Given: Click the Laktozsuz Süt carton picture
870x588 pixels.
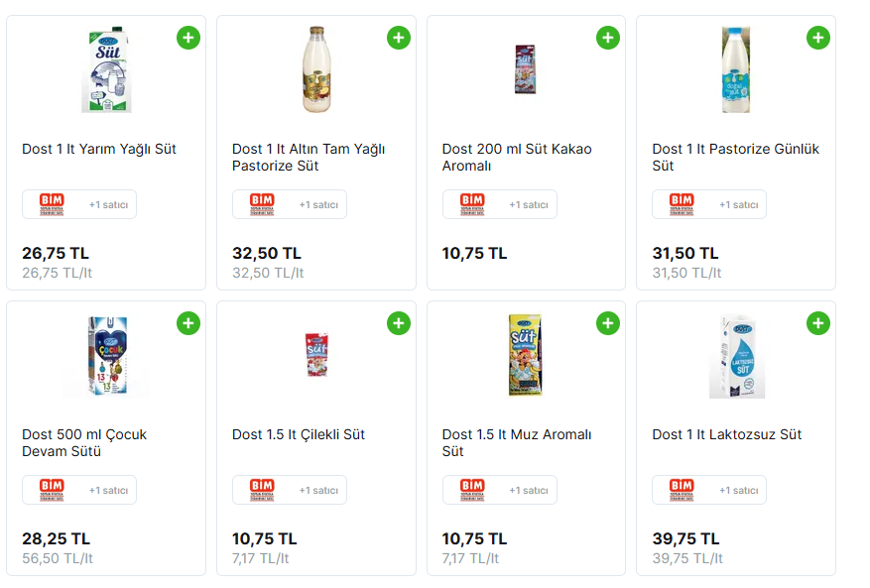Looking at the screenshot, I should click(x=736, y=355).
